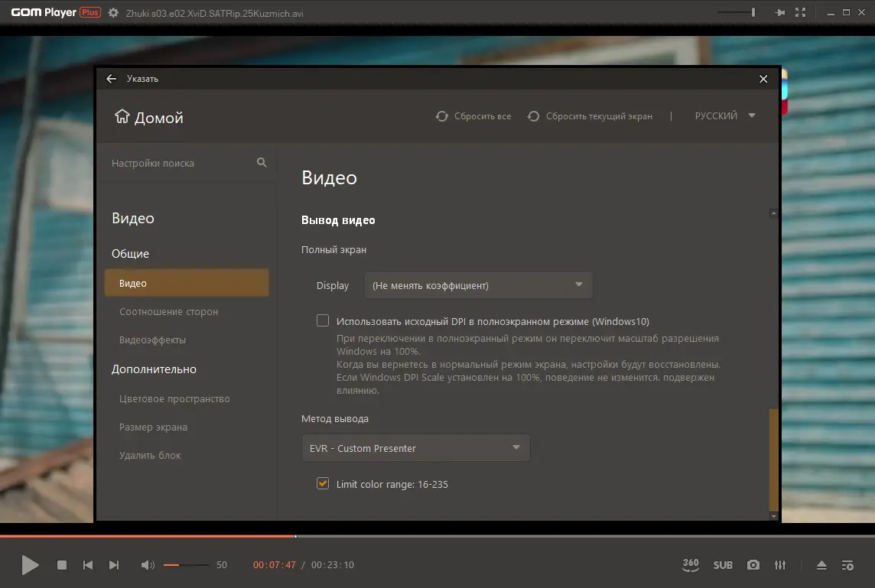Expand the Display (Не менять коэффициент) dropdown

coord(478,285)
